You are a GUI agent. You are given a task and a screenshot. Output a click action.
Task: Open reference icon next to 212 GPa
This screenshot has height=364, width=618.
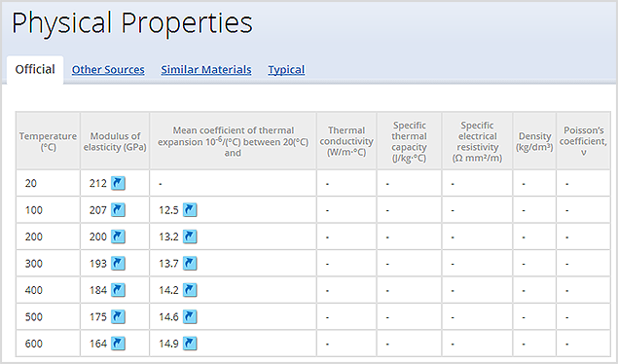118,183
